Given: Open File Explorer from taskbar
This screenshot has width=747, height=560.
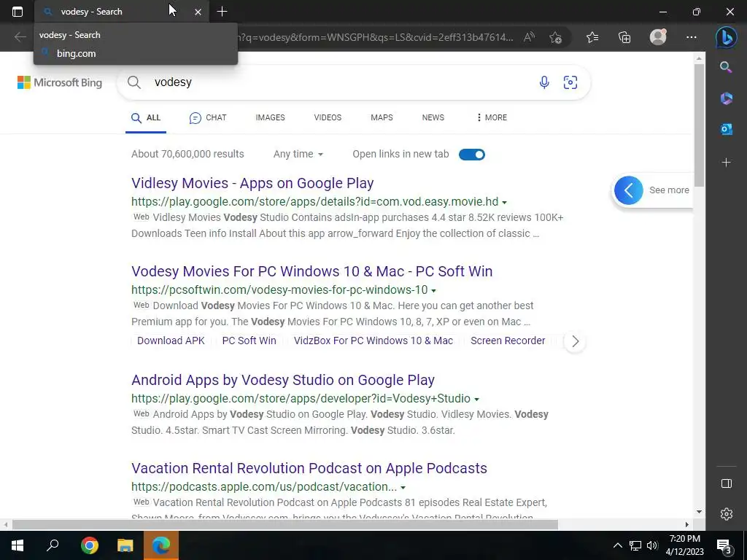Looking at the screenshot, I should click(x=125, y=545).
